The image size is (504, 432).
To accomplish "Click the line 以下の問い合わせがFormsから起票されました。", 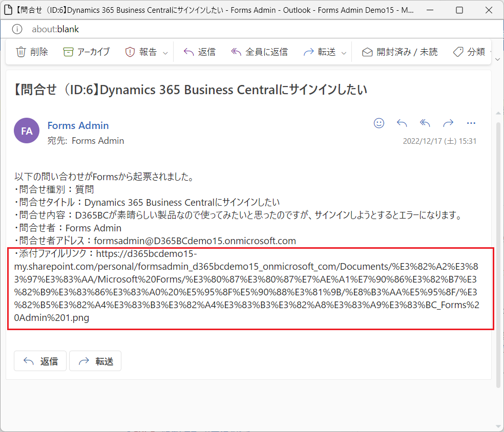I will [104, 177].
